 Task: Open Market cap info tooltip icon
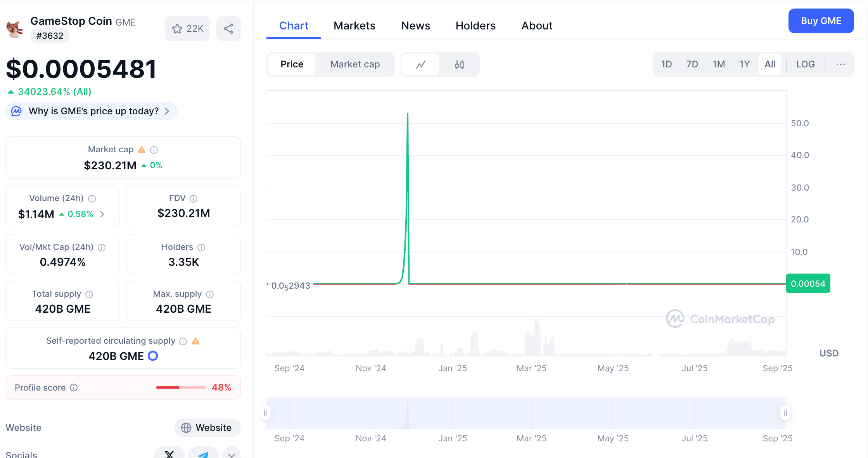click(154, 150)
